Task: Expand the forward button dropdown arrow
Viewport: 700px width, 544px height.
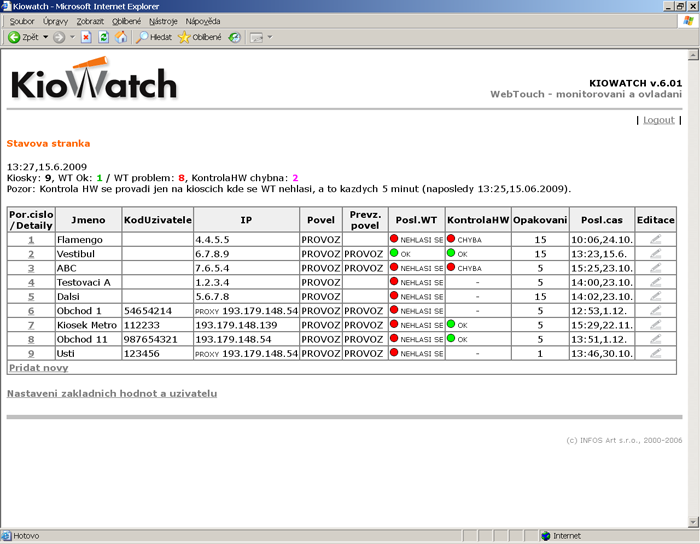Action: point(70,37)
